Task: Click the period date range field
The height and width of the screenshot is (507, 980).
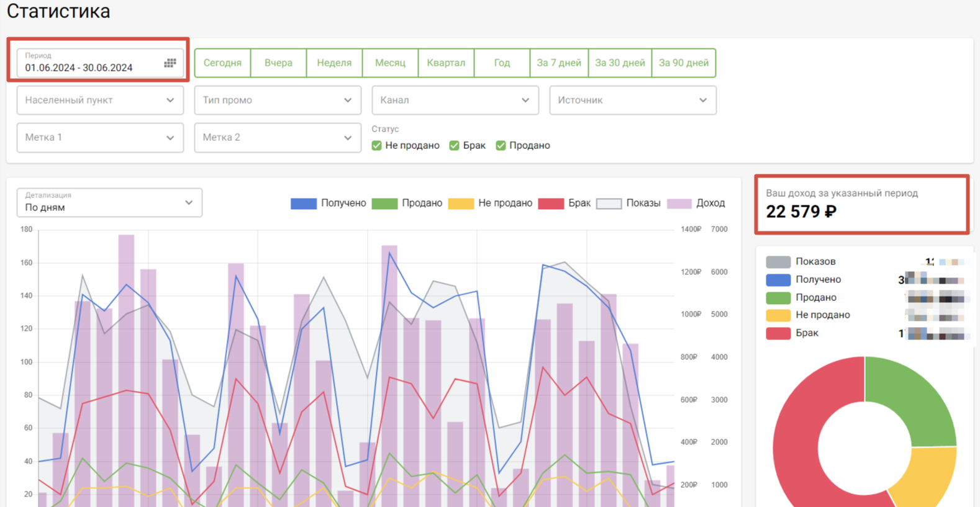Action: point(100,63)
